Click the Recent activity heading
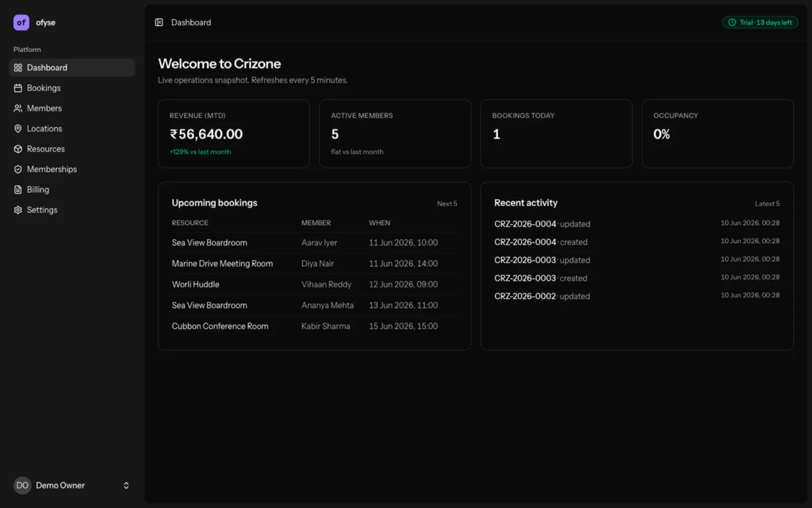Screen dimensions: 812x508 point(526,203)
